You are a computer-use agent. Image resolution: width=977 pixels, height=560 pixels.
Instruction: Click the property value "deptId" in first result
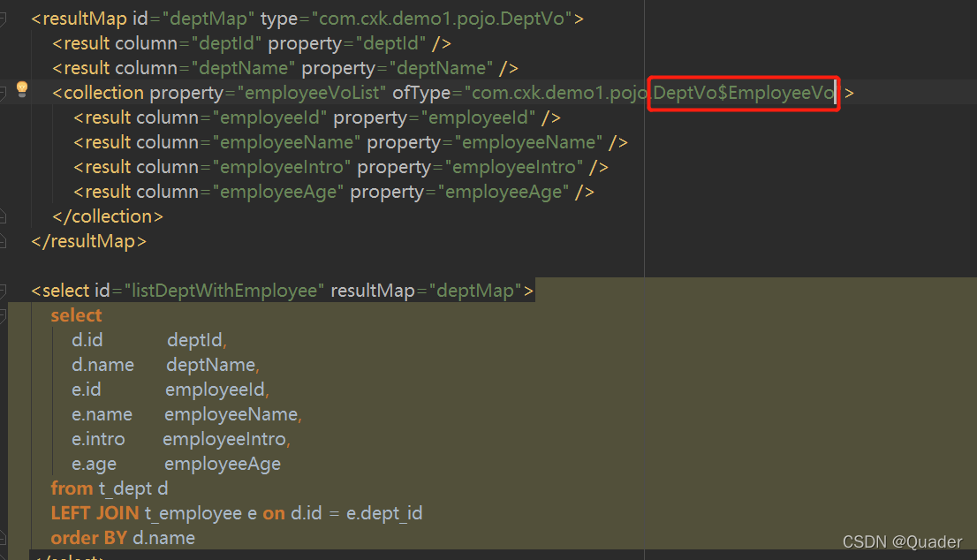pyautogui.click(x=390, y=43)
